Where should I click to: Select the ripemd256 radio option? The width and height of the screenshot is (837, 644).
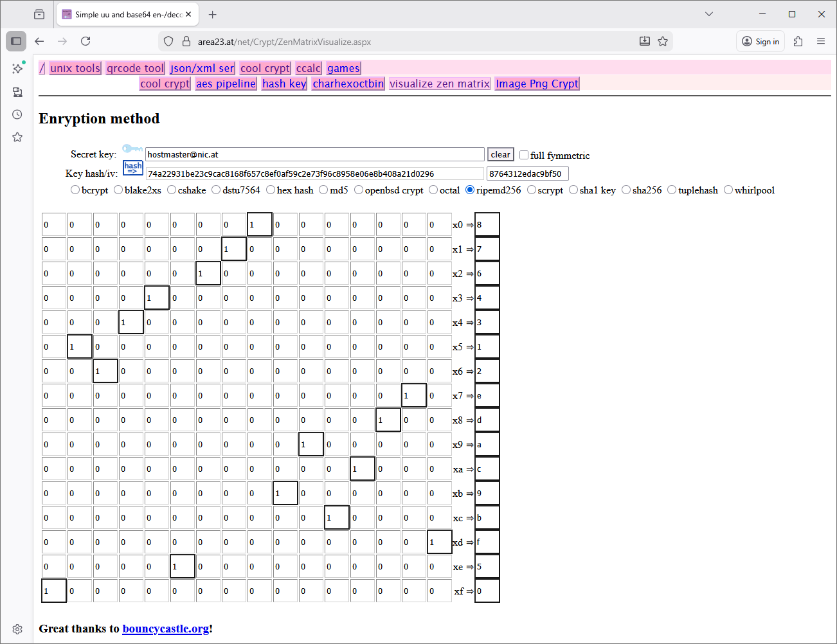pos(470,190)
